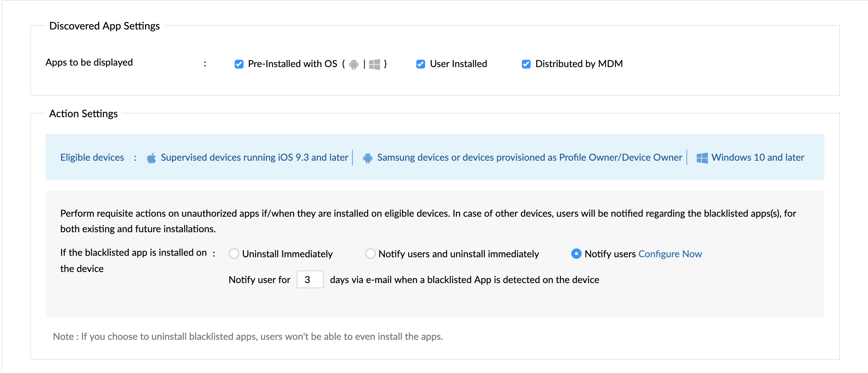Screen dimensions: 868x373
Task: Click the Apple icon in Eligible devices bar
Action: [x=151, y=158]
